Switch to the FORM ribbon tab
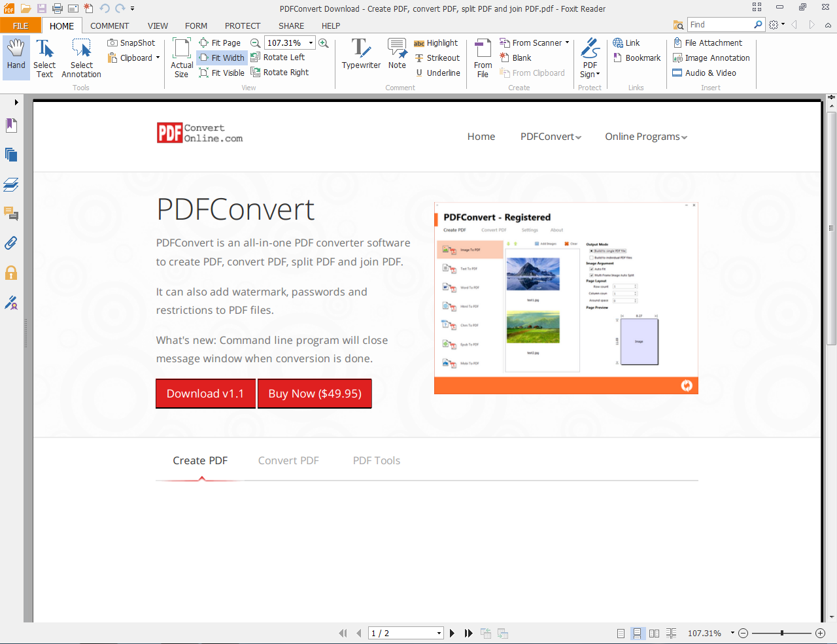This screenshot has height=644, width=837. pyautogui.click(x=196, y=25)
